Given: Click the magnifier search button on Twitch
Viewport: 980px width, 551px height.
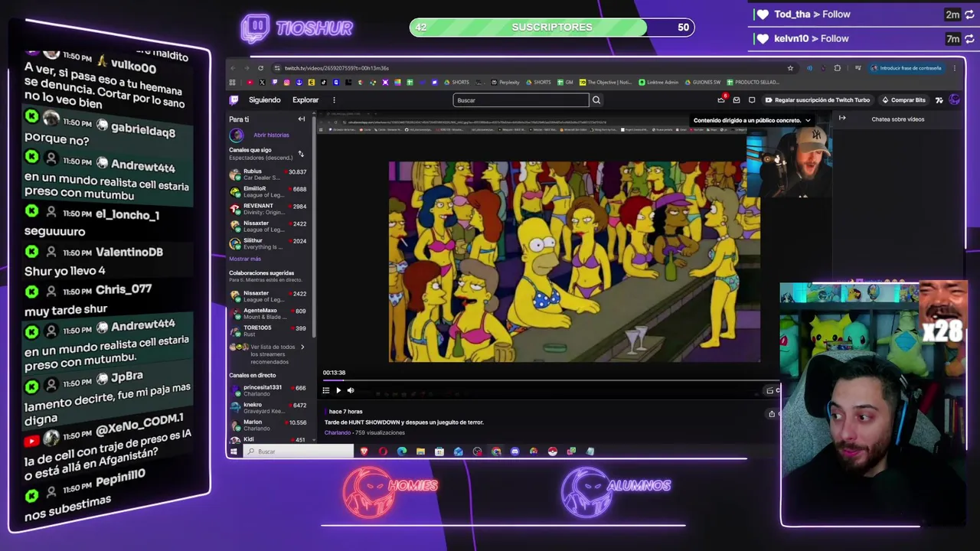Looking at the screenshot, I should (x=596, y=100).
